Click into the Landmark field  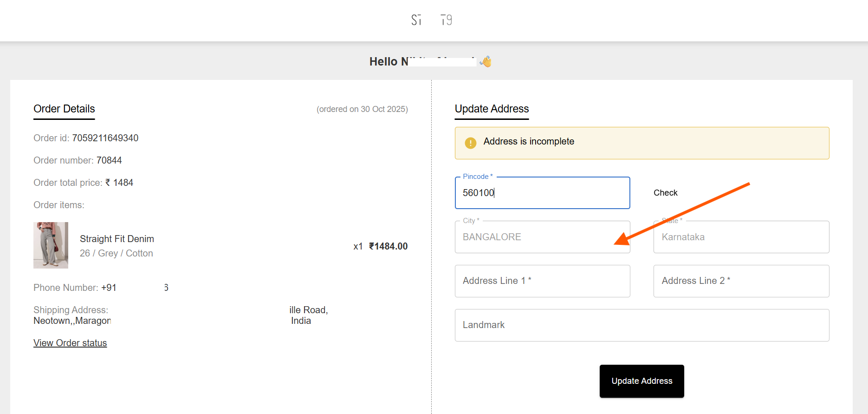click(x=641, y=325)
